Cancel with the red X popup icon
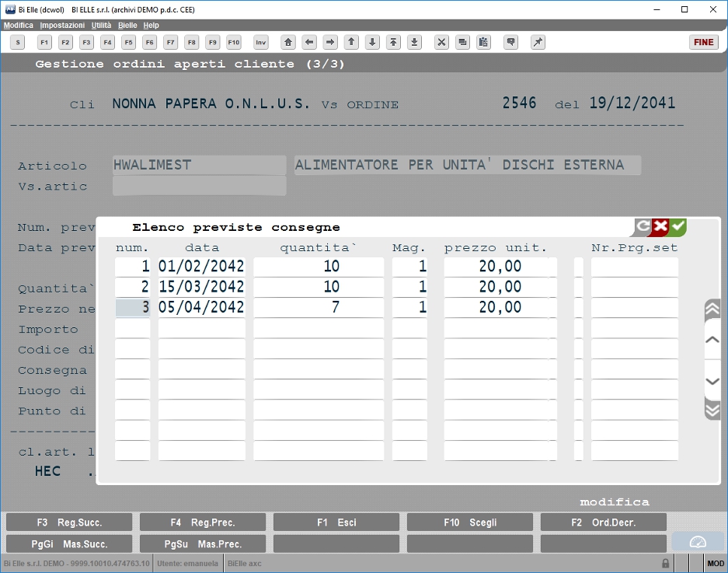This screenshot has width=728, height=573. click(660, 227)
